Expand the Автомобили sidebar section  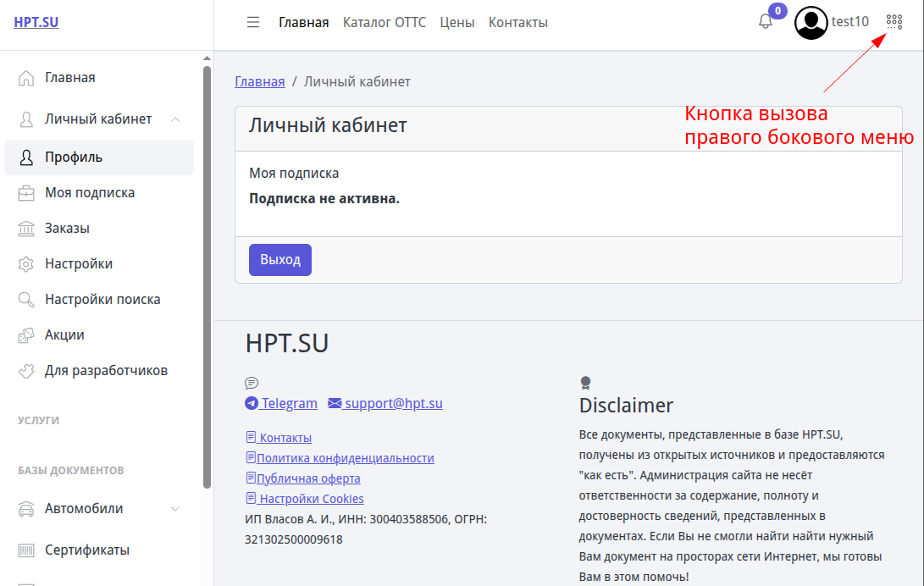click(x=174, y=509)
